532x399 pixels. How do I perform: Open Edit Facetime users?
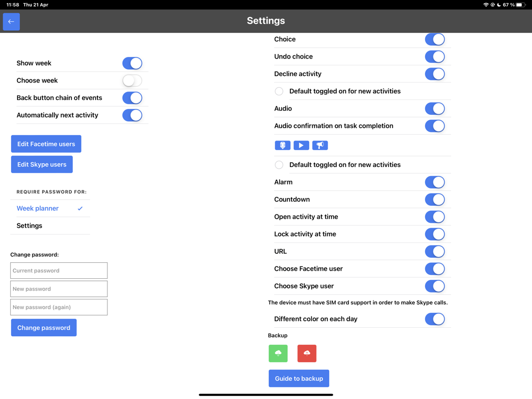(46, 144)
